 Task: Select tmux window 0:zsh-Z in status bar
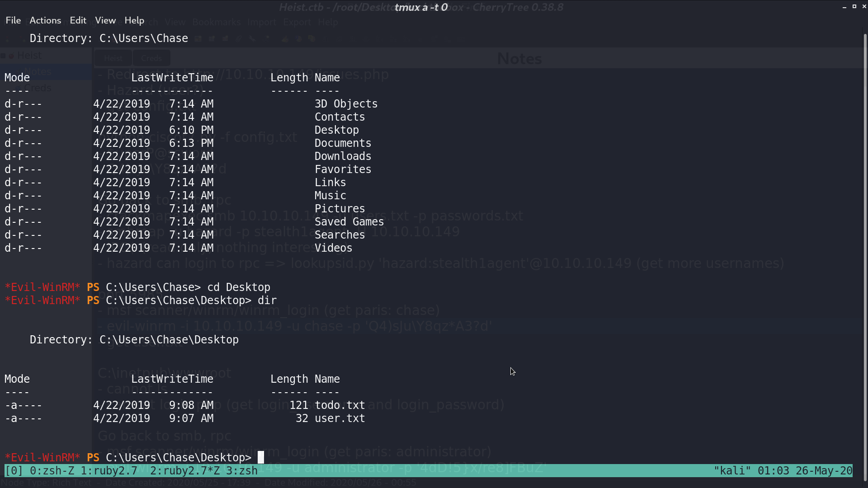coord(52,471)
